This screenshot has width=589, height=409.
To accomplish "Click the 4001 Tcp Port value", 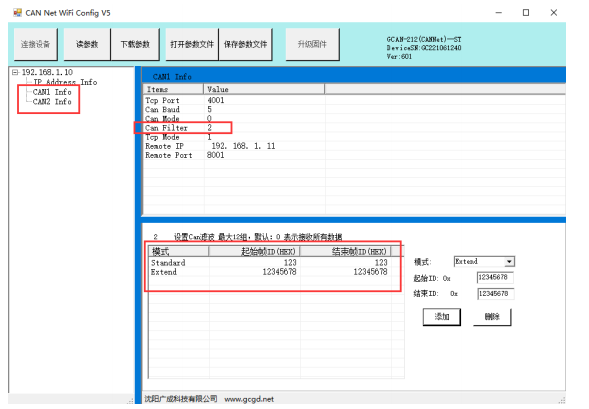I will pyautogui.click(x=216, y=100).
